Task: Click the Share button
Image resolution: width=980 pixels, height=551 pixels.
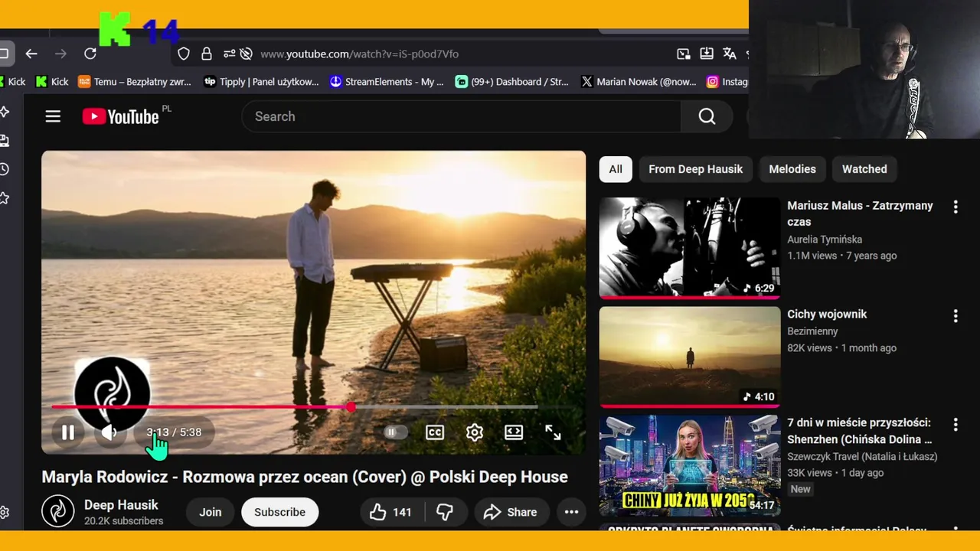Action: click(511, 512)
